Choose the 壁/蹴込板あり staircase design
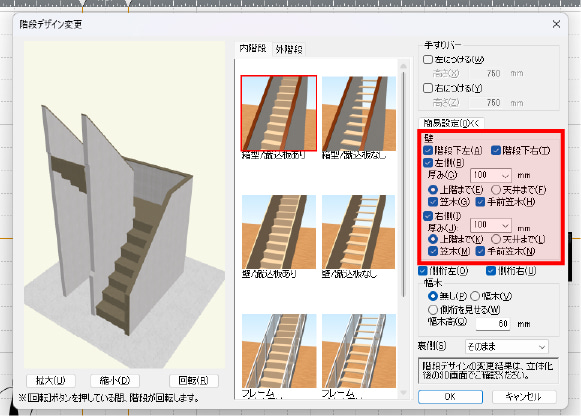The image size is (581, 416). tap(279, 232)
